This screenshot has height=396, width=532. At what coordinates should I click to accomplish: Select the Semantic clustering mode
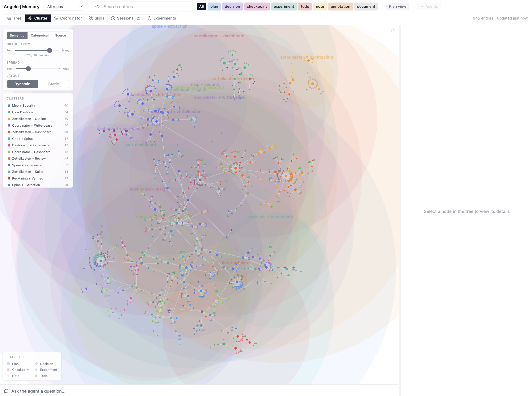[17, 35]
